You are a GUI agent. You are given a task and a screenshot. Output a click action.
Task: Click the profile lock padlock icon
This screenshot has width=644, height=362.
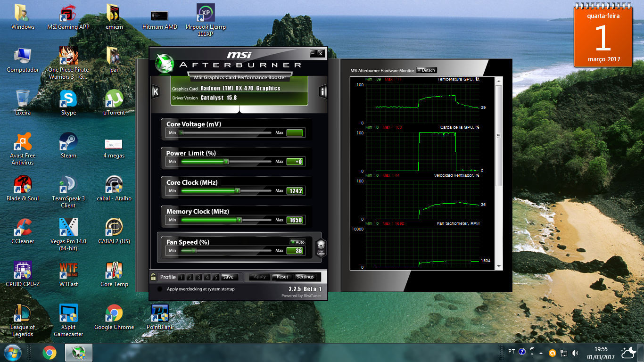(153, 277)
